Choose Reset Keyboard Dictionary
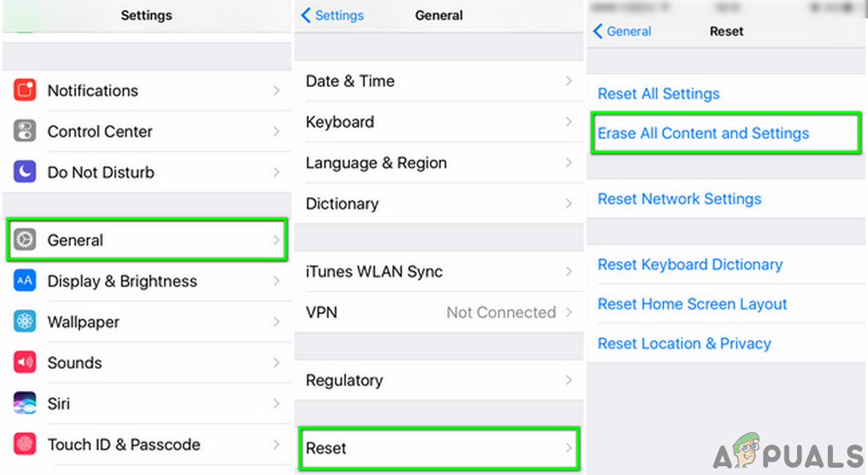This screenshot has width=868, height=475. click(690, 265)
